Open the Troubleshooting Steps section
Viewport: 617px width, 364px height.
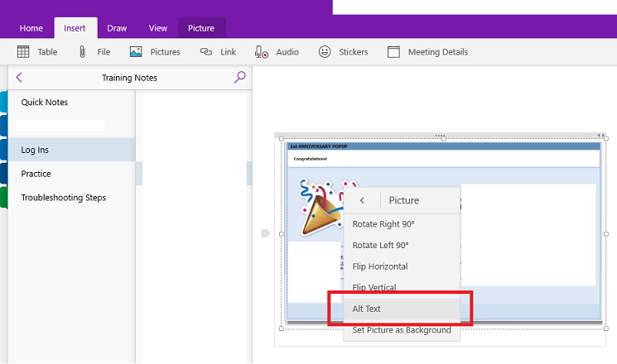(71, 198)
